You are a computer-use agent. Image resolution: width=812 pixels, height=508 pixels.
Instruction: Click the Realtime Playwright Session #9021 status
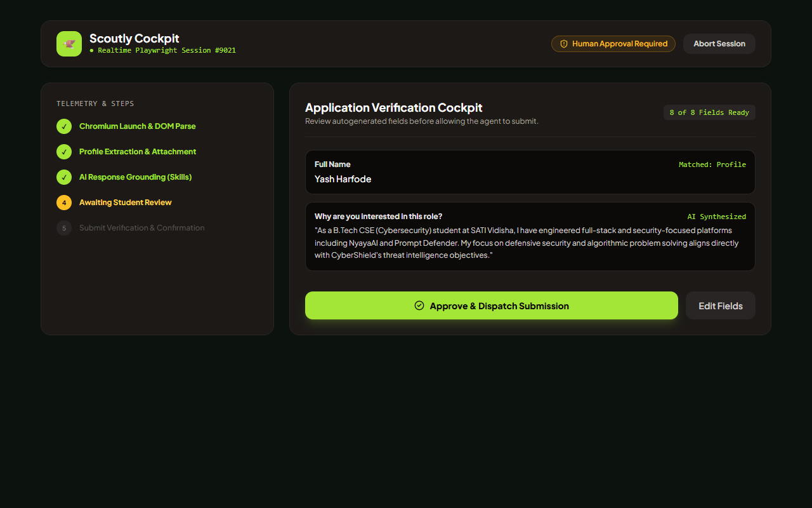[x=162, y=50]
